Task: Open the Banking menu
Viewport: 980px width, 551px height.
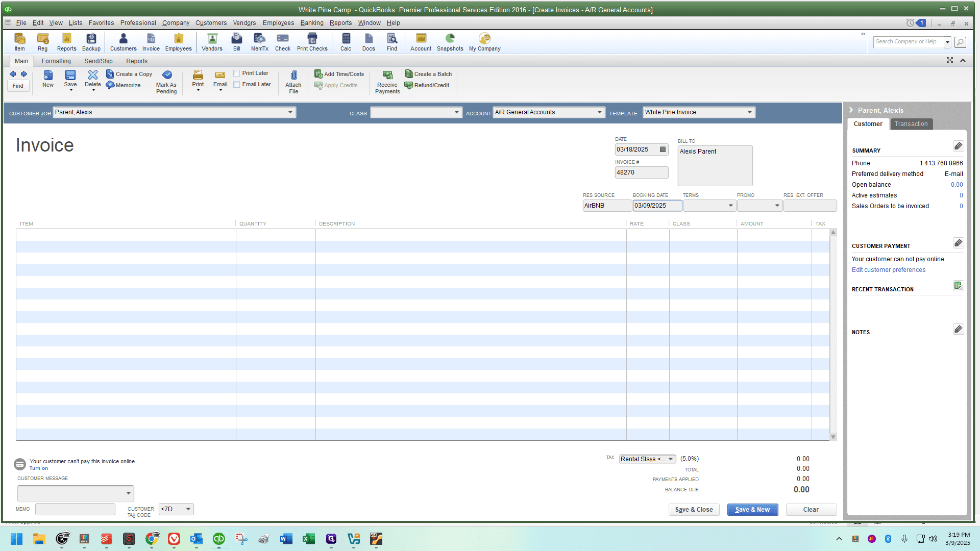Action: [312, 23]
